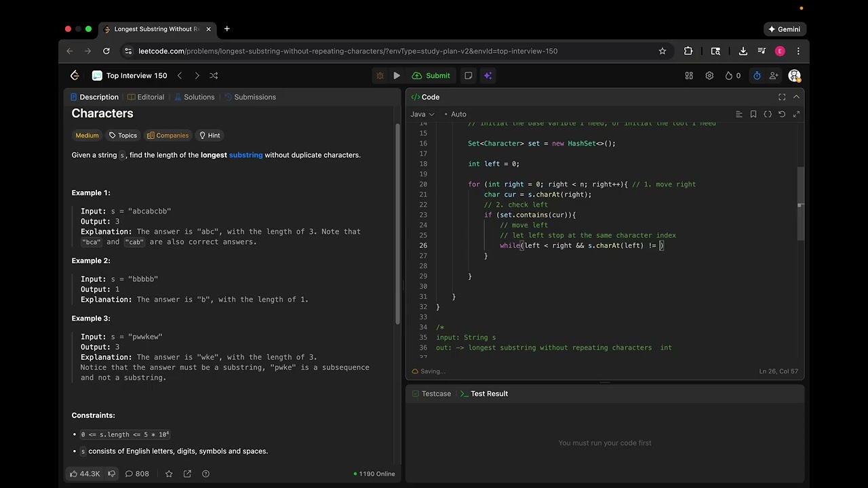Screen dimensions: 868x488
Task: Open the notes icon next to Submit
Action: pos(468,75)
